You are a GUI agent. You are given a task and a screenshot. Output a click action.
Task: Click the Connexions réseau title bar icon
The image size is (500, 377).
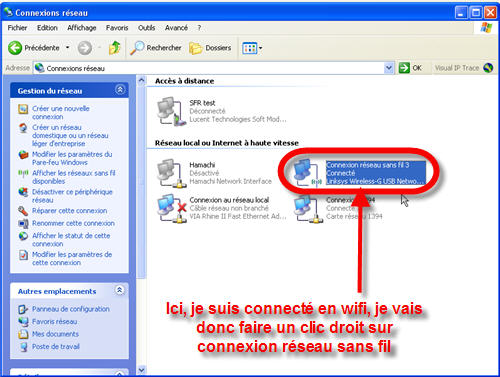coord(8,12)
